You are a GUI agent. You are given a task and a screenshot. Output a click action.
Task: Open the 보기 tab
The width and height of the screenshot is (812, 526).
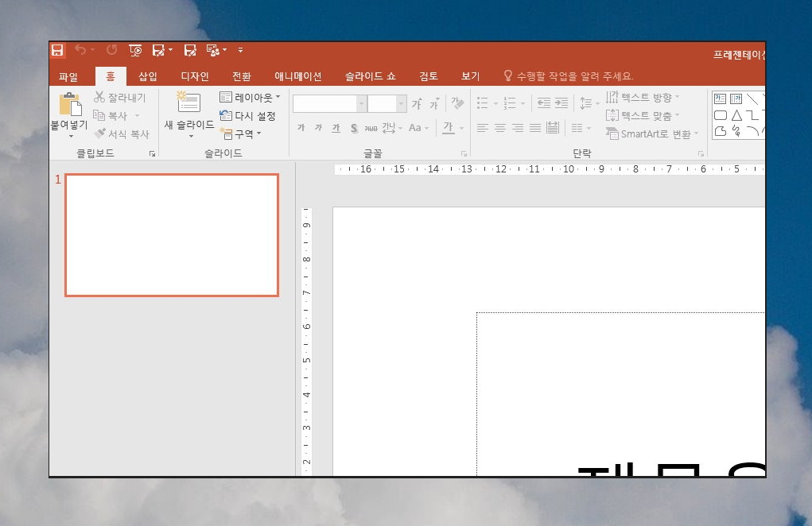click(x=470, y=76)
